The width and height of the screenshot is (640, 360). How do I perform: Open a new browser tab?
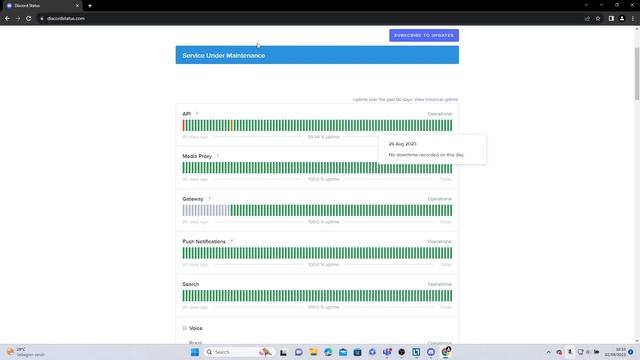(x=90, y=6)
